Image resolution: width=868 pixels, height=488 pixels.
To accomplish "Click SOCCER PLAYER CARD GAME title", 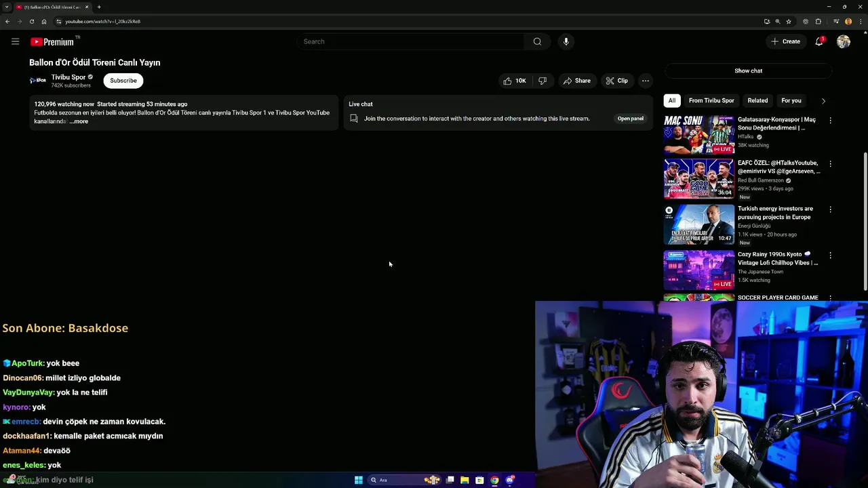I will (x=778, y=298).
